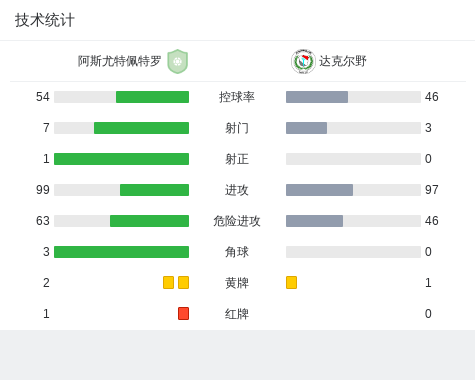Select the first yellow card icon for 阿斯尤特佩特罗
Screen dimensions: 475x380
pyautogui.click(x=168, y=282)
